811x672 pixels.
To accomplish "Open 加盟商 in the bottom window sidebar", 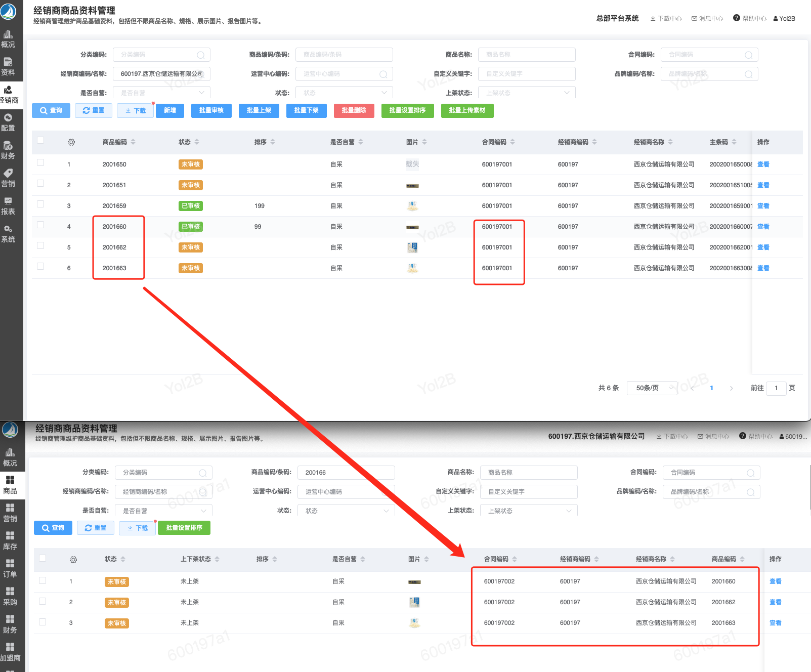I will point(10,652).
